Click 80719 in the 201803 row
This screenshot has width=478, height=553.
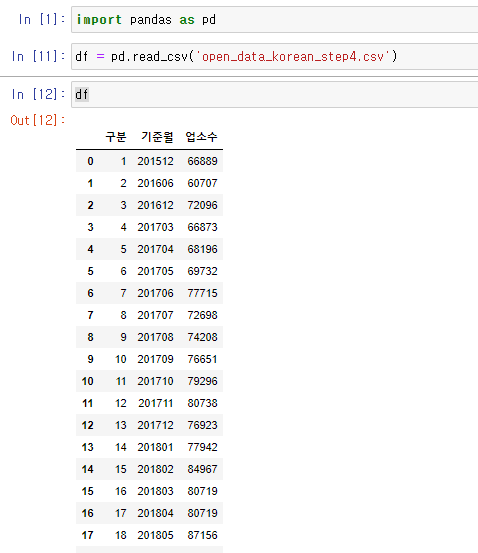click(202, 491)
